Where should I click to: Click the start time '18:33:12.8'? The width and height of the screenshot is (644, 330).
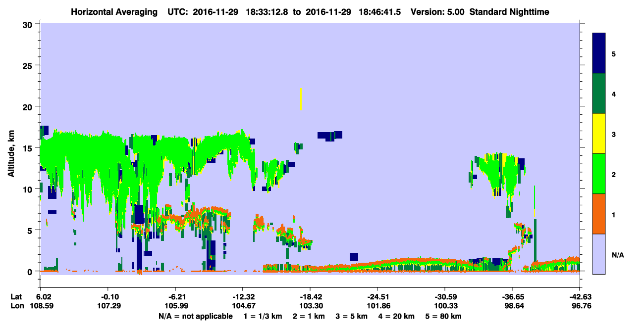(x=267, y=11)
